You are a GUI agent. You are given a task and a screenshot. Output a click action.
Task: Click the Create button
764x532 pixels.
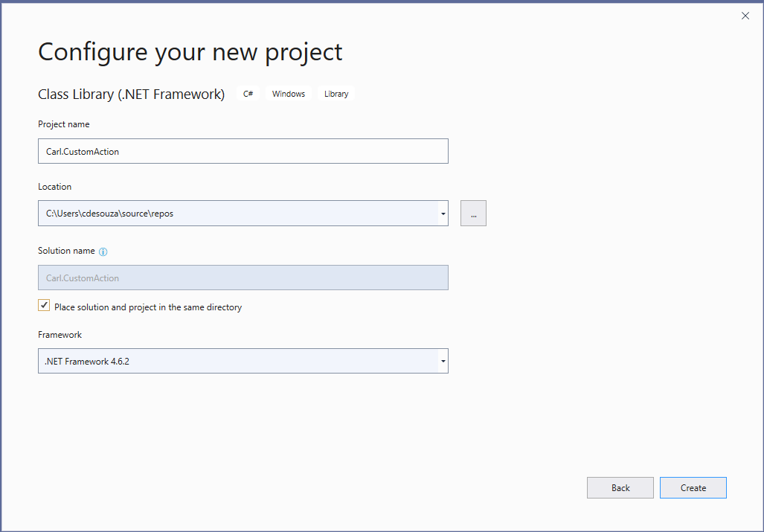pyautogui.click(x=693, y=487)
